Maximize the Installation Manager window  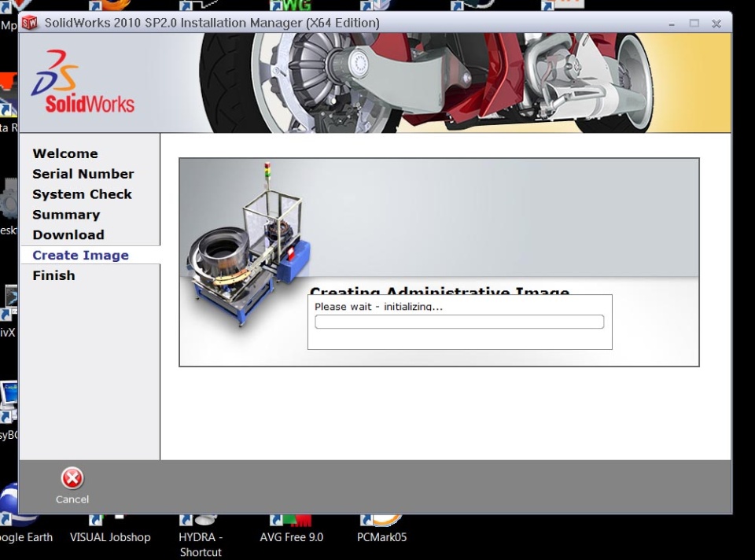click(694, 23)
